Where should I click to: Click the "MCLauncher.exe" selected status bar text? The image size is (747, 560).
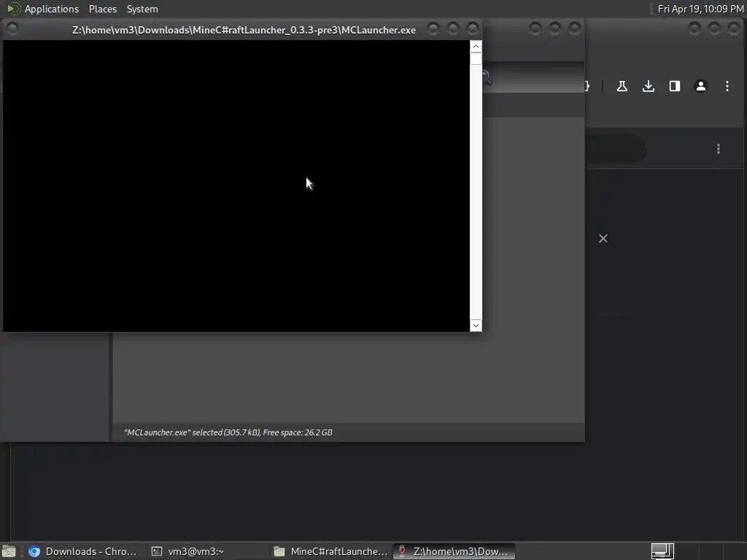point(228,432)
